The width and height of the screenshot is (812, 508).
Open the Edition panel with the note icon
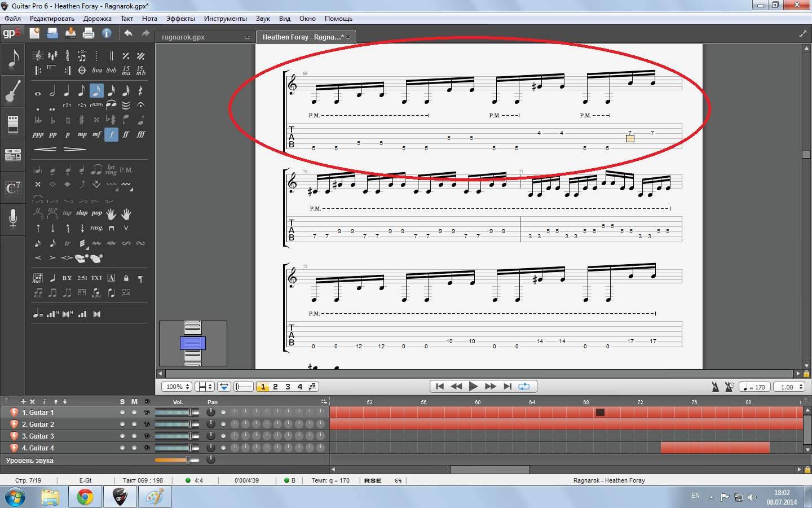pos(13,59)
